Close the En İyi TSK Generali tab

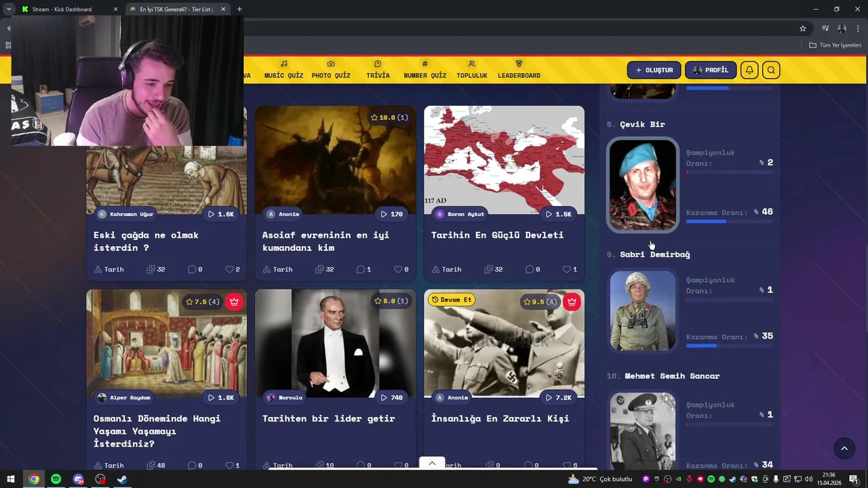click(223, 9)
